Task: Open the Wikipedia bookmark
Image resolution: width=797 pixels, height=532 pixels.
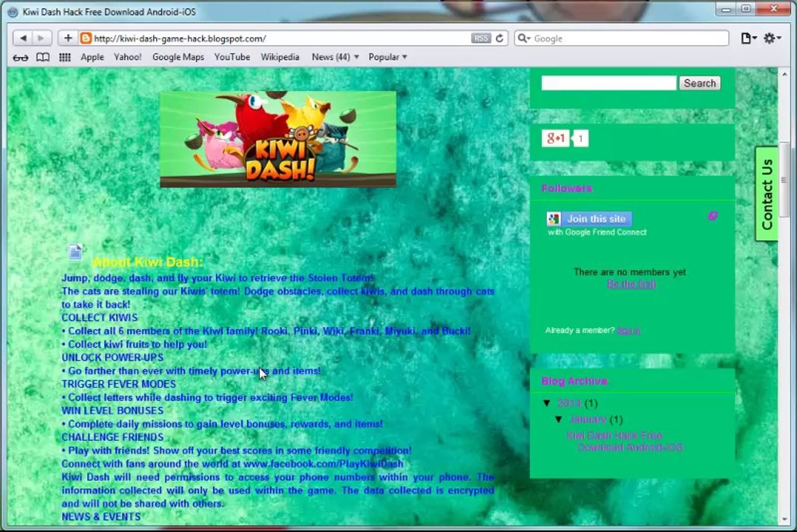Action: coord(279,57)
